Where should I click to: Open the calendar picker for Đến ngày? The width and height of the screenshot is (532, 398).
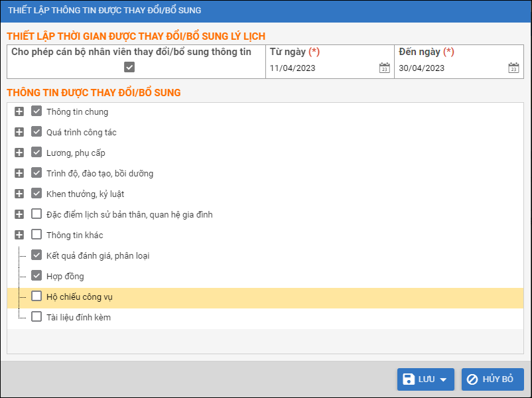tap(513, 68)
